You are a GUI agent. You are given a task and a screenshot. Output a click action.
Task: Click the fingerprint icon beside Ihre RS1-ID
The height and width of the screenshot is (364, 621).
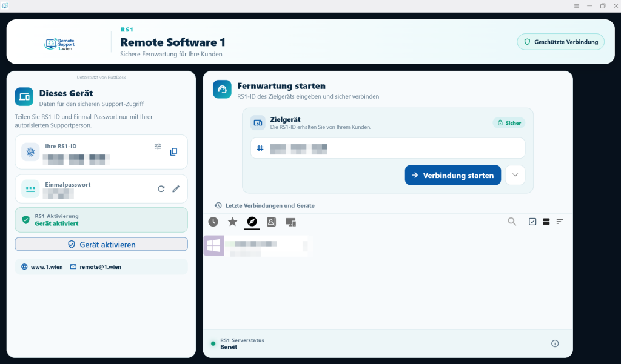(x=30, y=152)
